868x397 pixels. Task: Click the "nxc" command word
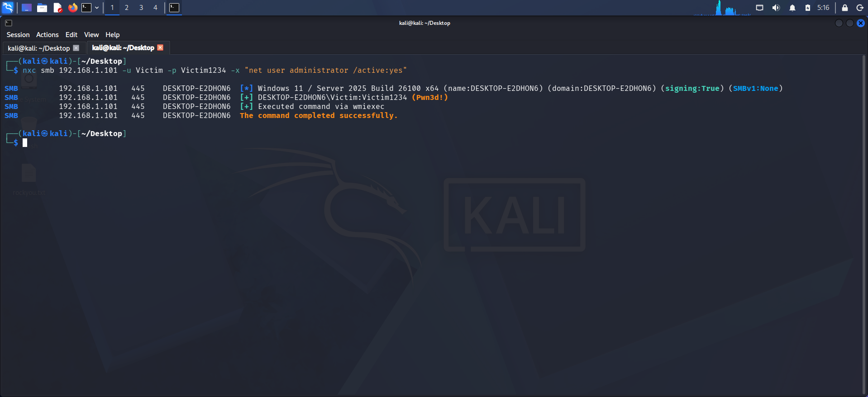(x=29, y=71)
